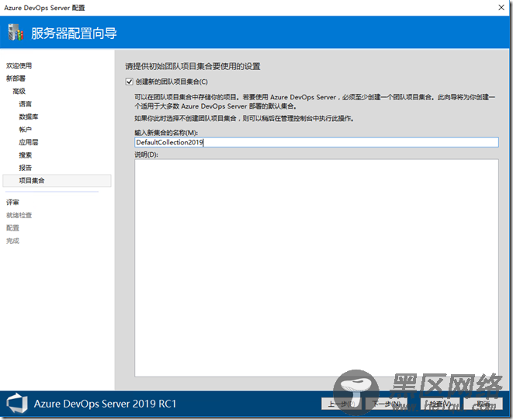The height and width of the screenshot is (420, 513).
Task: Open the 数据库 settings step
Action: (29, 117)
